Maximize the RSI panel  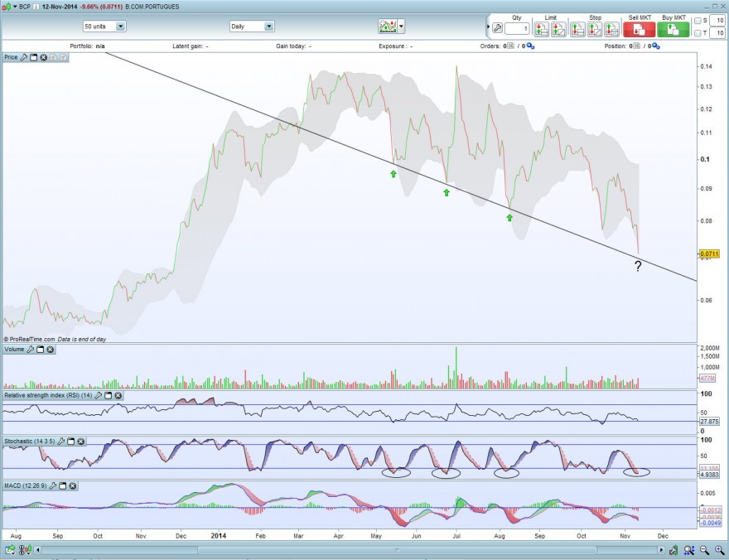pyautogui.click(x=108, y=395)
